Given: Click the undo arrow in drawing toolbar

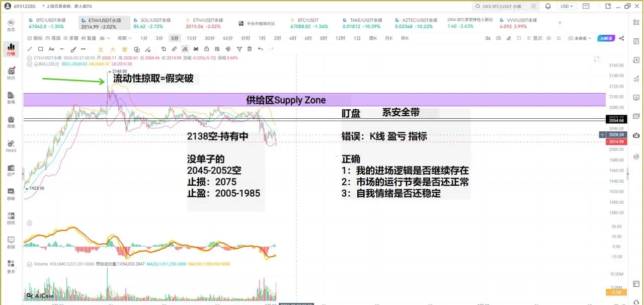Looking at the screenshot, I should pos(260,49).
